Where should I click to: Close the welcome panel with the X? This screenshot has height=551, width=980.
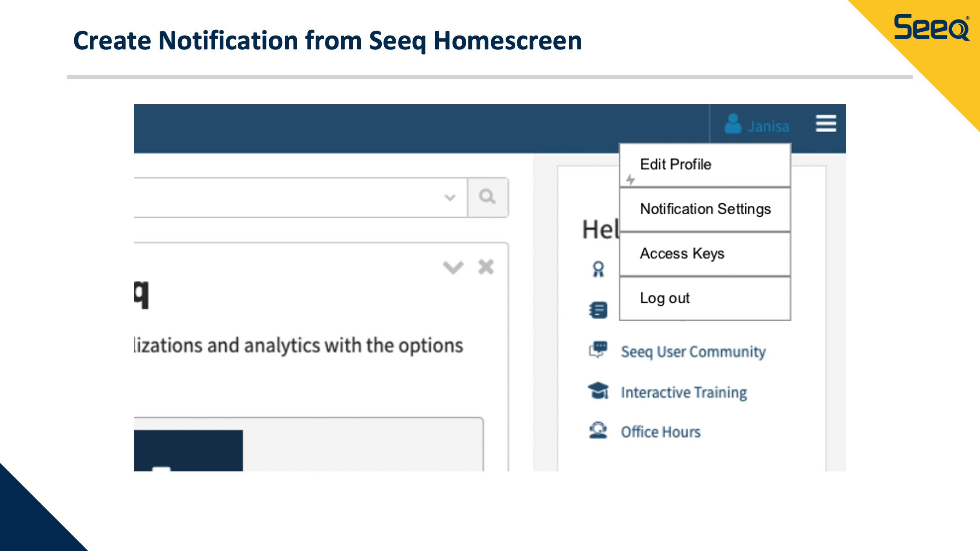coord(486,267)
